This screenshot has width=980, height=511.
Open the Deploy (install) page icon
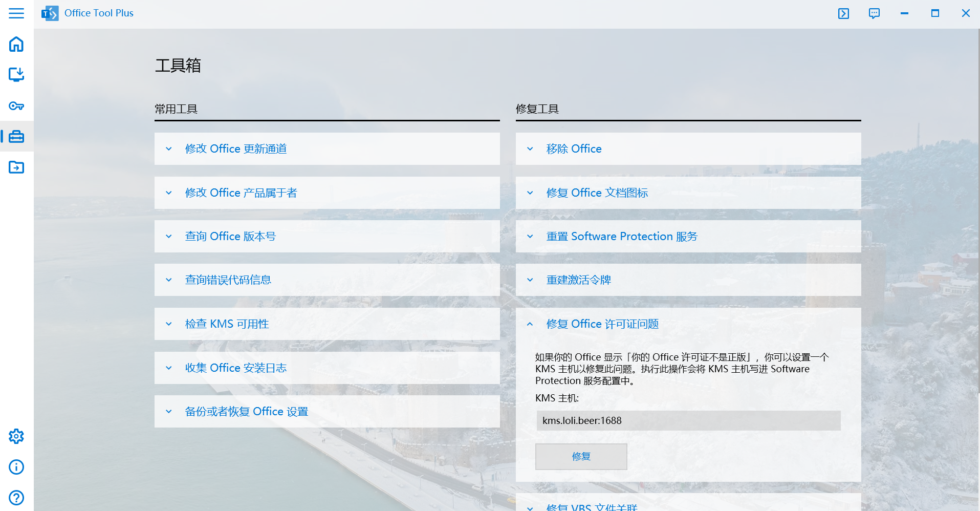click(x=16, y=75)
